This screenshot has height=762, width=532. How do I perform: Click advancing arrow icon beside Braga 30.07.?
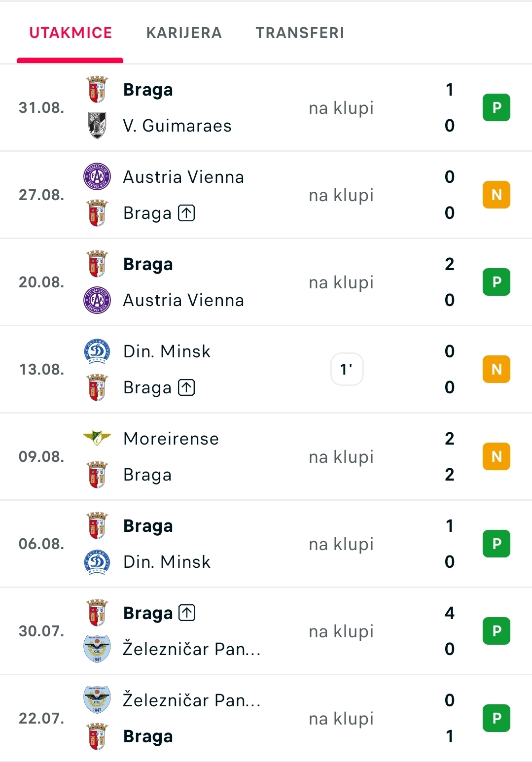click(187, 613)
